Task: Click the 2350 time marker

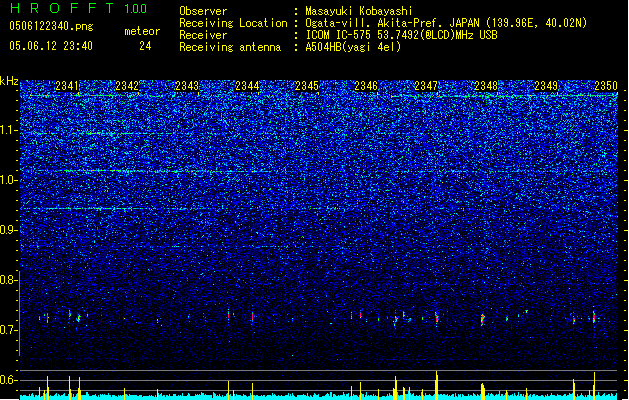Action: (x=606, y=86)
